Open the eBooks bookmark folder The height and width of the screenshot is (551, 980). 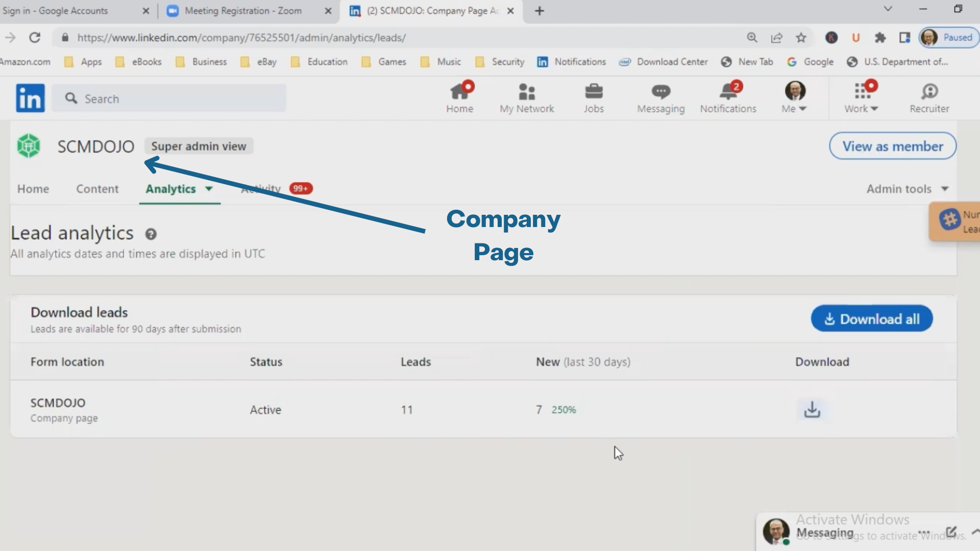(x=138, y=62)
